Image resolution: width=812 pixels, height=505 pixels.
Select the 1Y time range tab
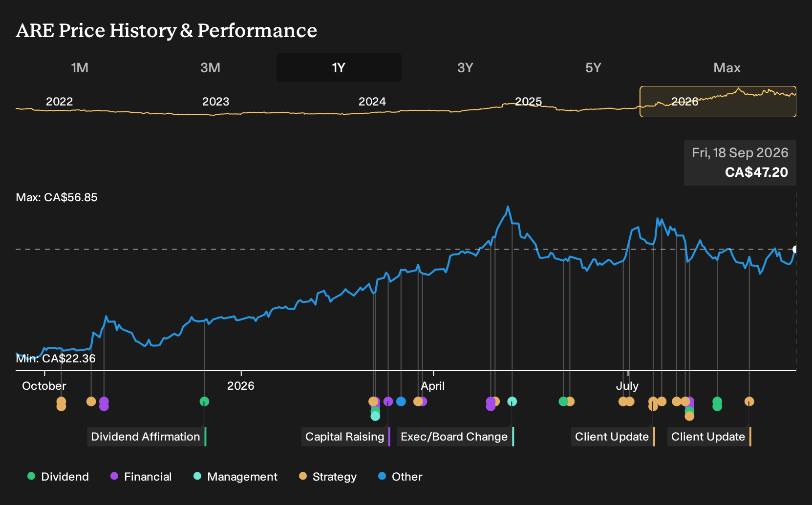click(339, 67)
